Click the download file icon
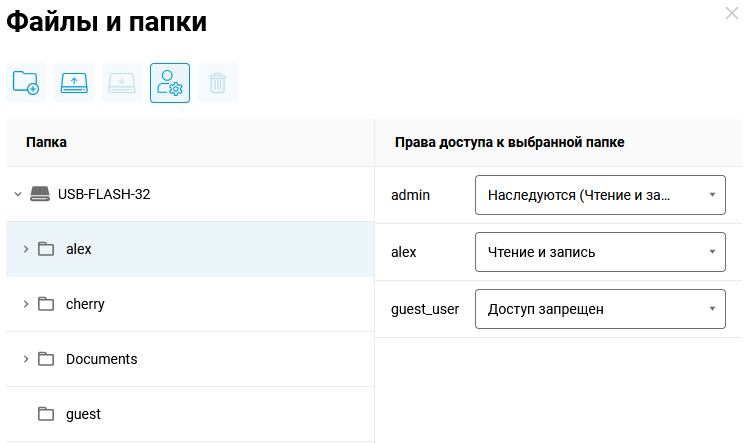749x444 pixels. [x=122, y=83]
